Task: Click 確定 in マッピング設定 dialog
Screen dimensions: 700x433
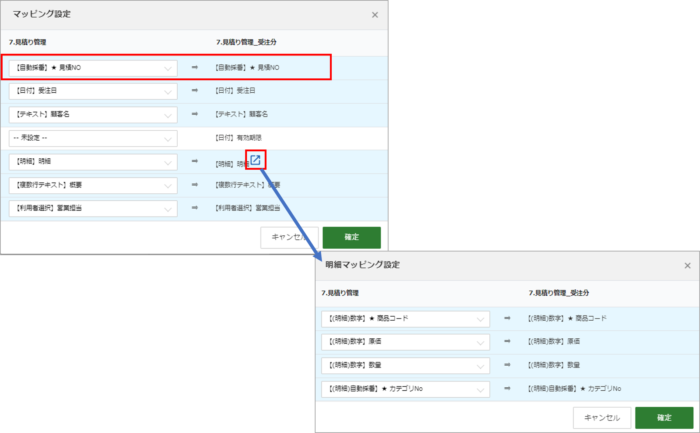Action: (352, 237)
